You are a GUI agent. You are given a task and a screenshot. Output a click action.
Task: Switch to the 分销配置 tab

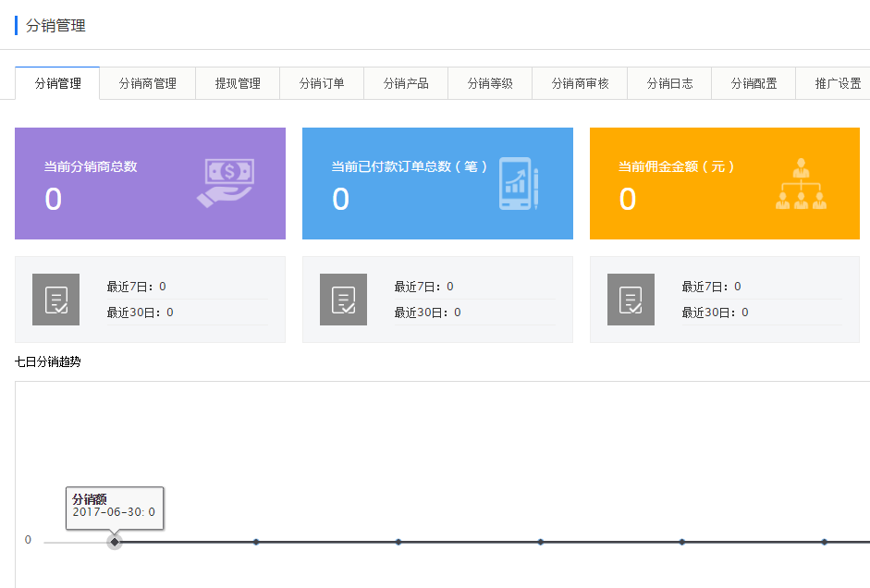pyautogui.click(x=753, y=82)
